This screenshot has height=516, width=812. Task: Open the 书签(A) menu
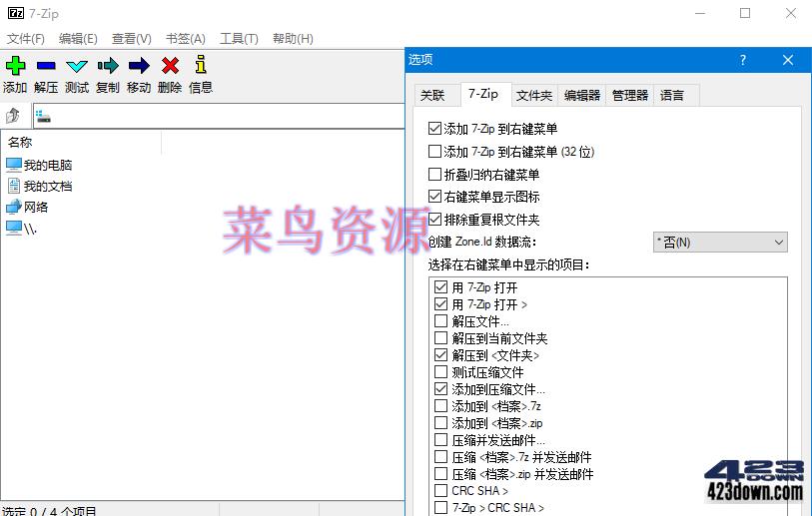tap(186, 39)
